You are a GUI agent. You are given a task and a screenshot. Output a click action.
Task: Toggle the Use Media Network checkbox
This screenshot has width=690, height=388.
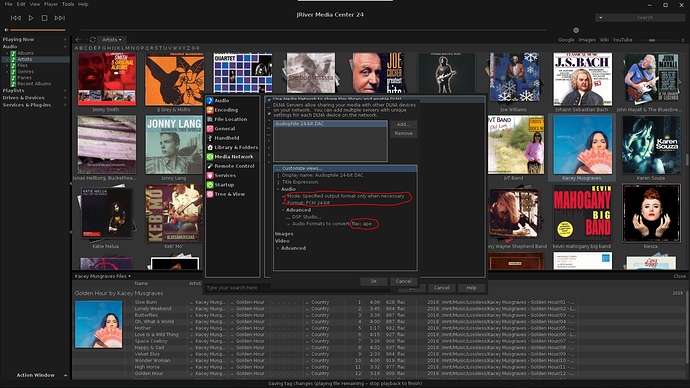tap(269, 100)
